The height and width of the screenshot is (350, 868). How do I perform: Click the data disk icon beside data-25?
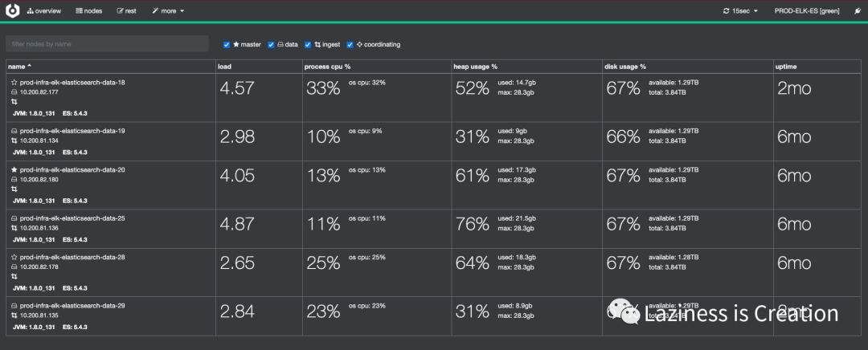(14, 218)
